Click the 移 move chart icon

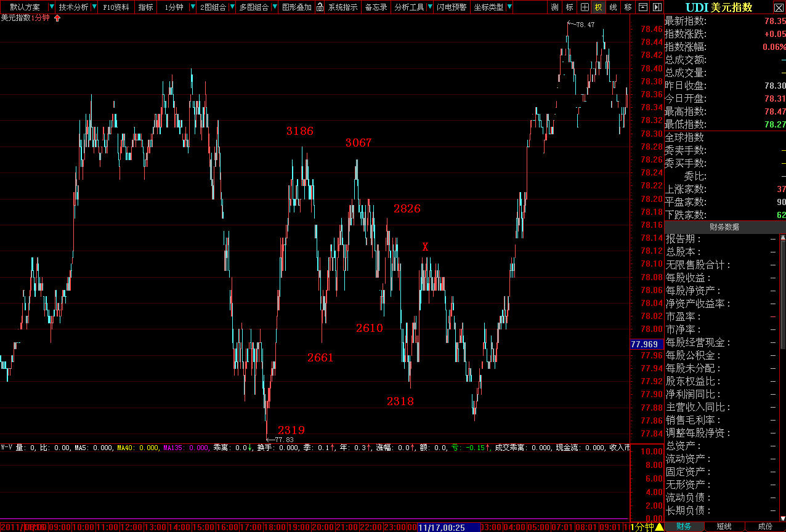pos(628,7)
